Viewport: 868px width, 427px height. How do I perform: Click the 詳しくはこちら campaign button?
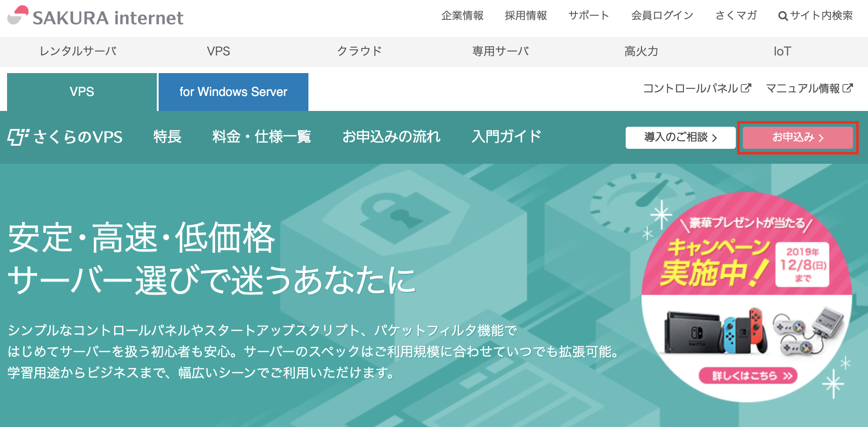(x=748, y=375)
